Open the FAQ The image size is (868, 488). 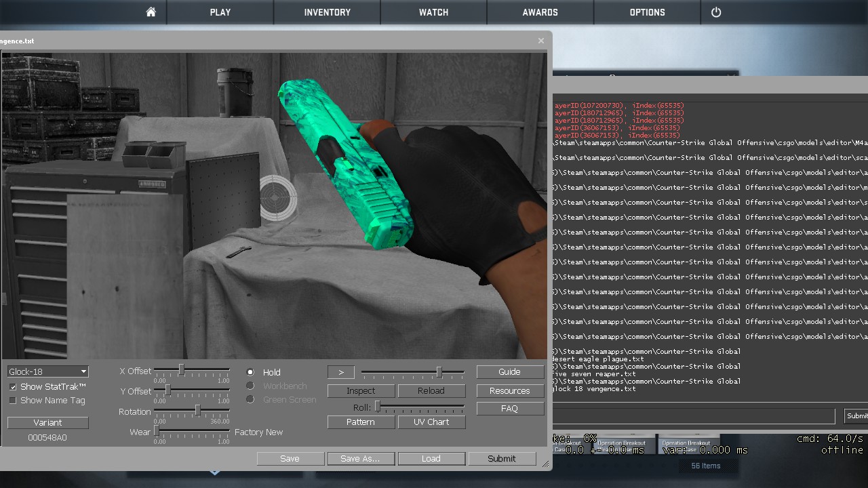510,409
